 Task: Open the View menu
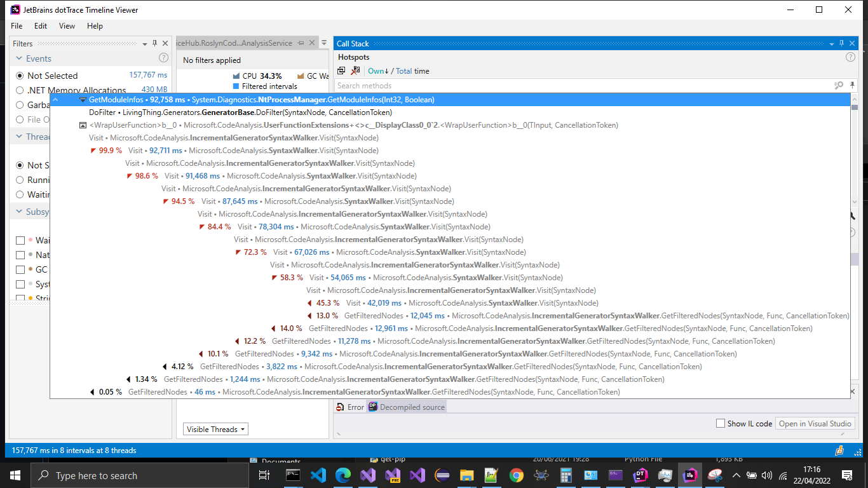(x=67, y=26)
